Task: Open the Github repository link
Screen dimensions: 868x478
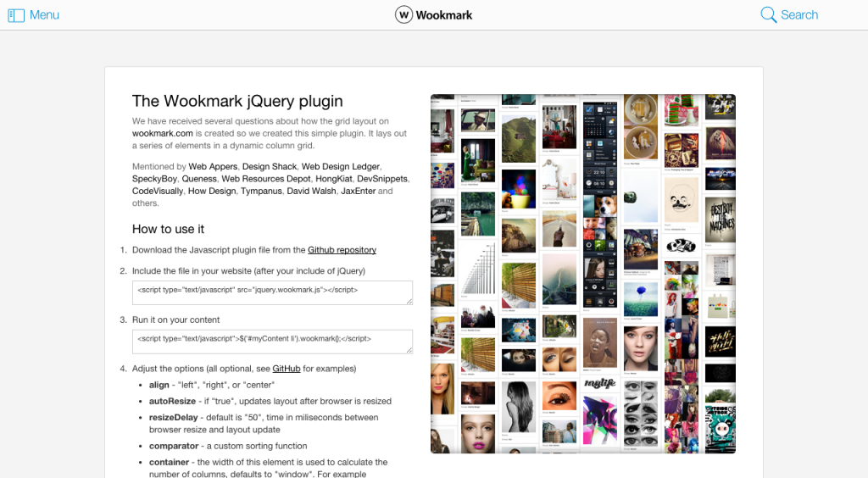Action: tap(342, 250)
